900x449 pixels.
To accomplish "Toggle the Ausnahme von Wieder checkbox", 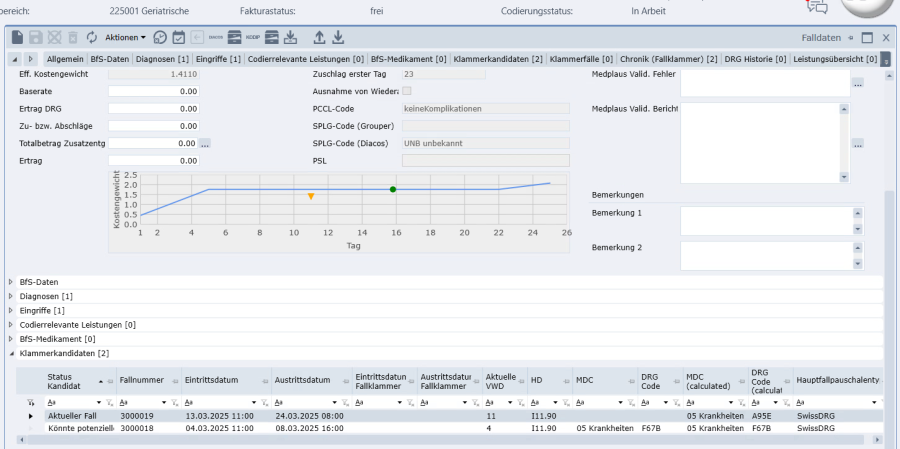I will pyautogui.click(x=407, y=91).
